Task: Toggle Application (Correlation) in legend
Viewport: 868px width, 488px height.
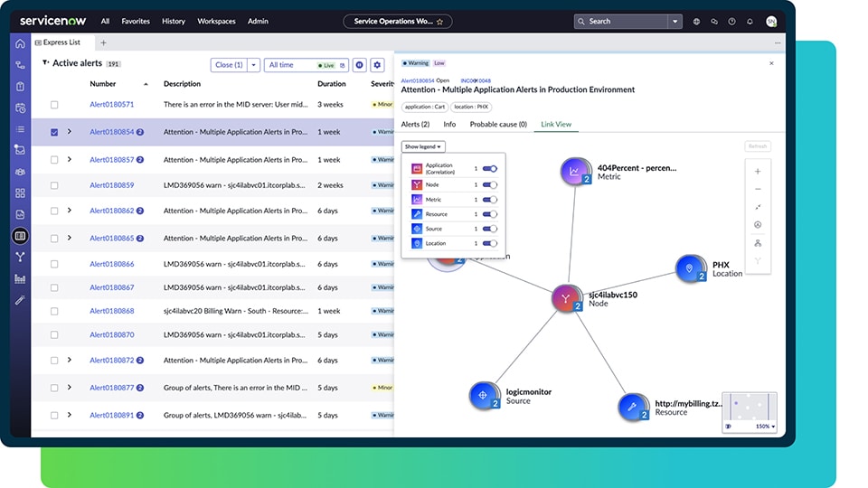Action: tap(490, 169)
